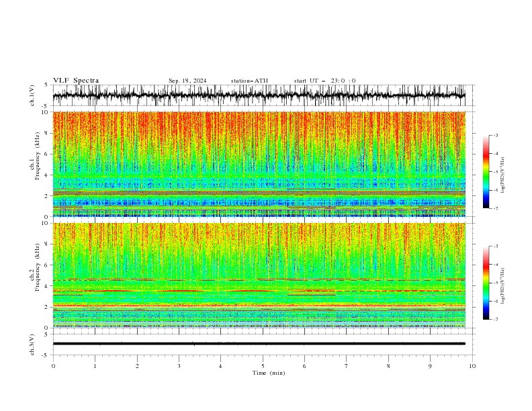The height and width of the screenshot is (411, 532).
Task: Click the ch.2 spectrogram panel
Action: (259, 275)
